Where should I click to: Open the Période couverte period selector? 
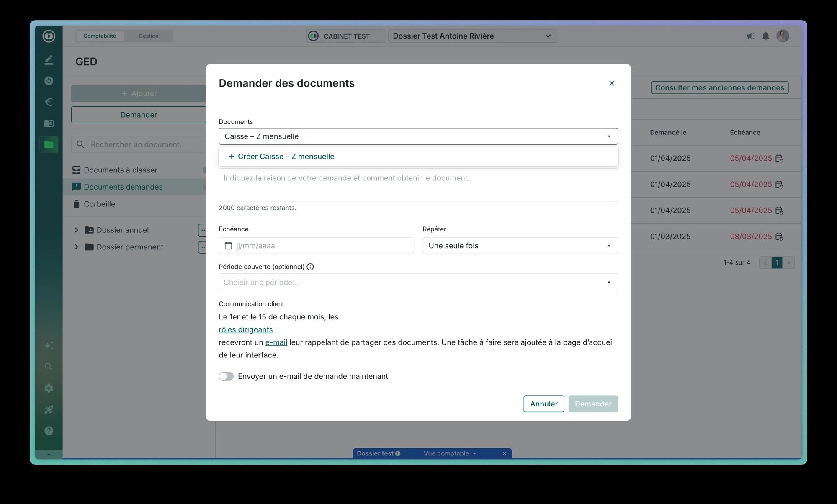point(418,283)
